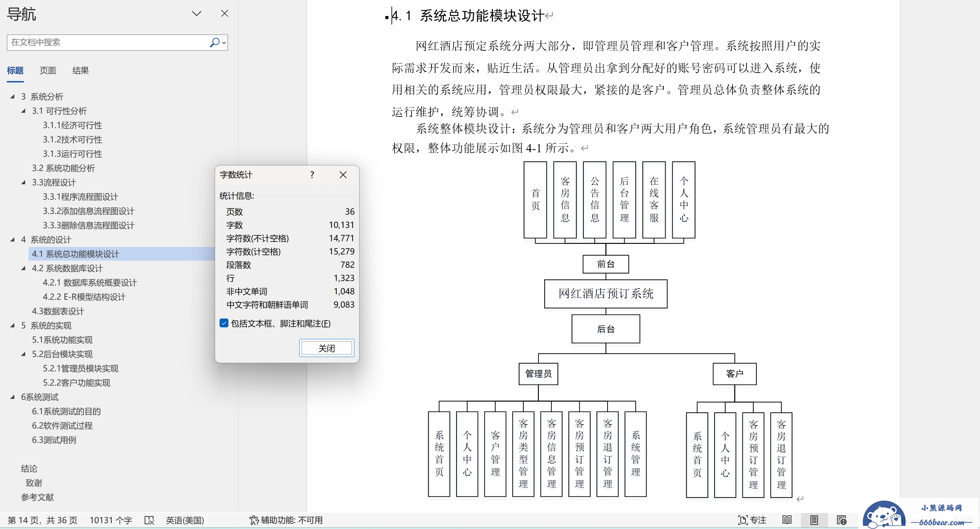This screenshot has width=980, height=529.
Task: Go to heading 3.3.1程序流程图设计
Action: coord(80,197)
